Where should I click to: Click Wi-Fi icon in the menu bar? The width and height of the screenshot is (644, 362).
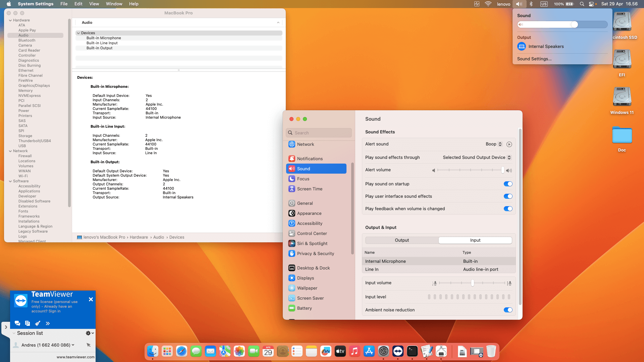(488, 4)
